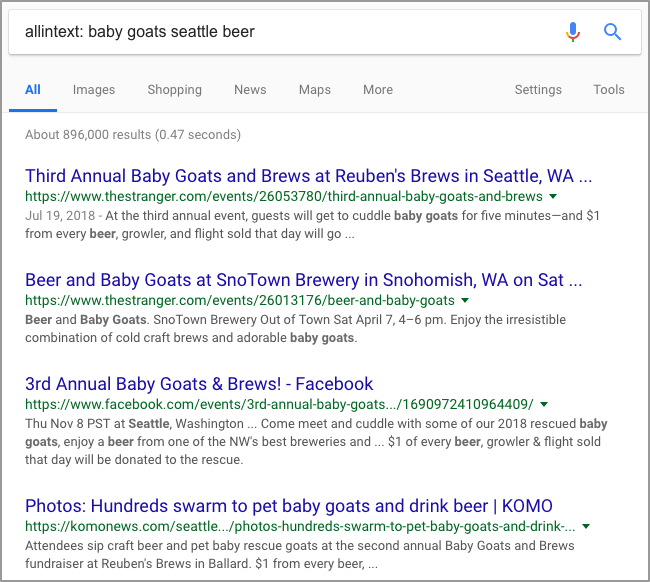Switch to the Shopping tab
This screenshot has width=650, height=582.
click(x=175, y=90)
